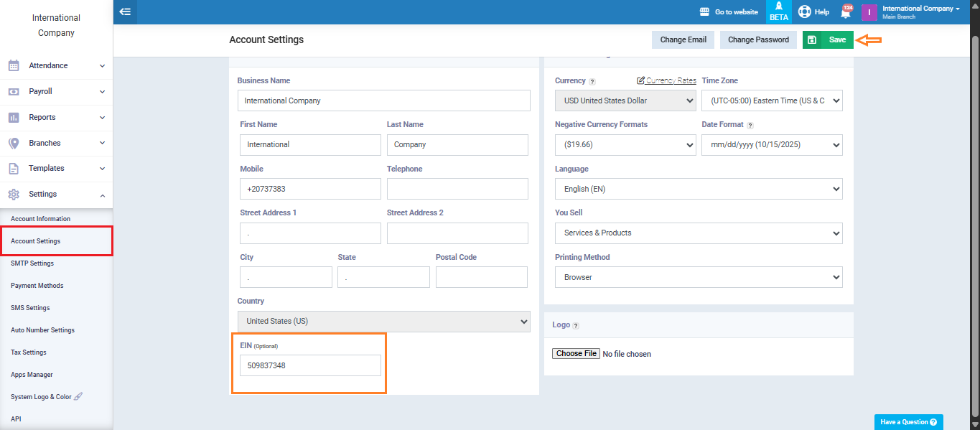Image resolution: width=980 pixels, height=430 pixels.
Task: Click the Go to website icon
Action: pos(705,12)
